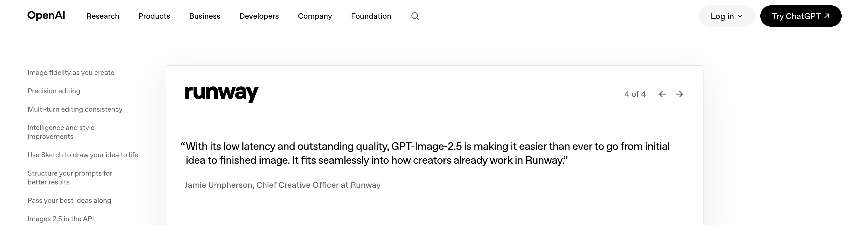The image size is (868, 225).
Task: Open the Business menu
Action: (204, 16)
